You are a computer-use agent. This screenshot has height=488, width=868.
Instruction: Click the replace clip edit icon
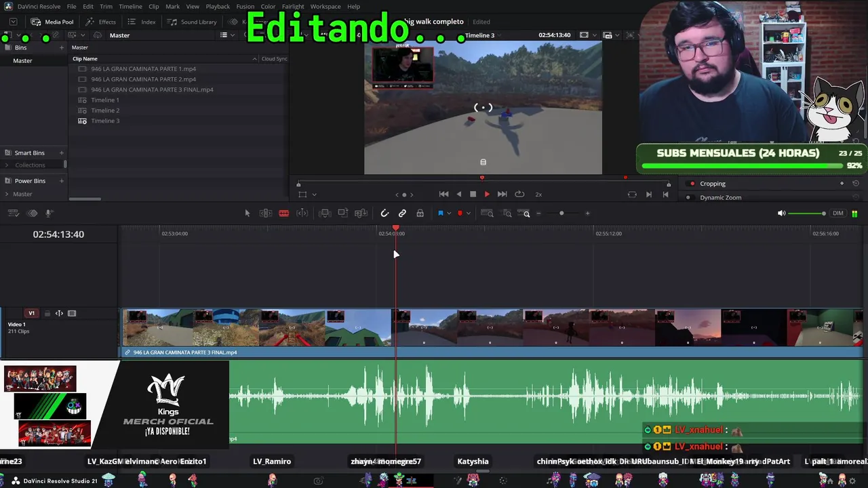361,213
